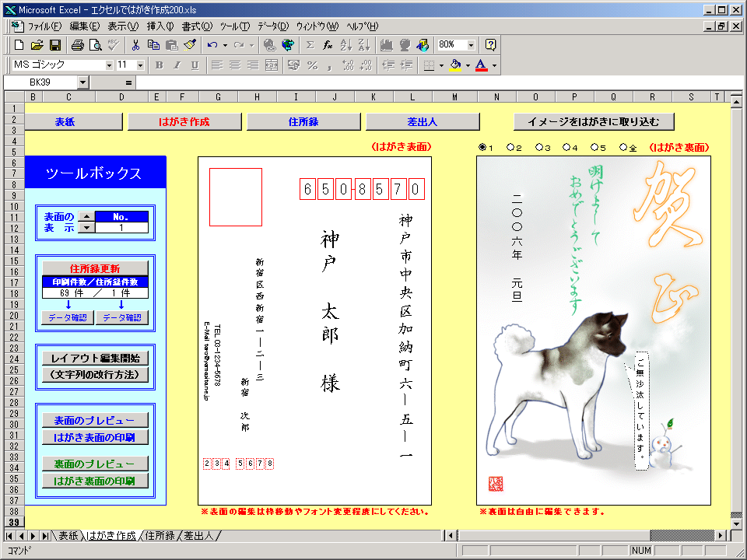Click the Cut scissors icon
Screen dimensions: 747x560
point(135,45)
